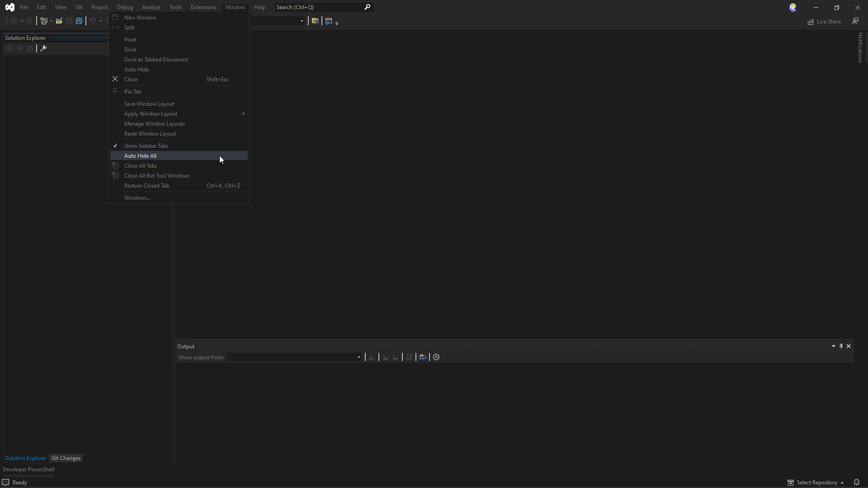Image resolution: width=868 pixels, height=488 pixels.
Task: Choose Reset Window Layout menu entry
Action: (150, 134)
